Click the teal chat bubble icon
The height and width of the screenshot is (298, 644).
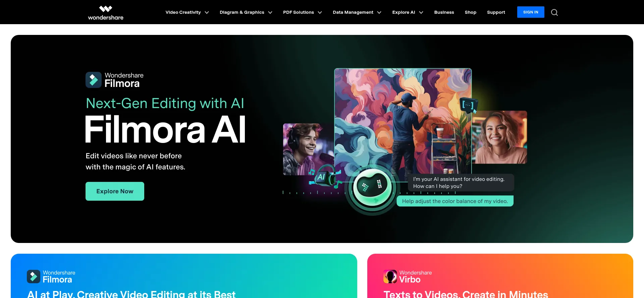(x=468, y=105)
